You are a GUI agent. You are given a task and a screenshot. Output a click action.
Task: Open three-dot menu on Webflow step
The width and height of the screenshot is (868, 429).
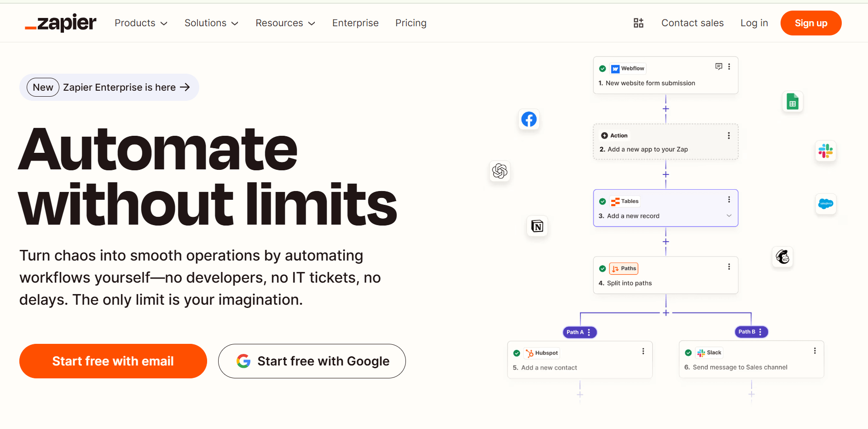[729, 67]
